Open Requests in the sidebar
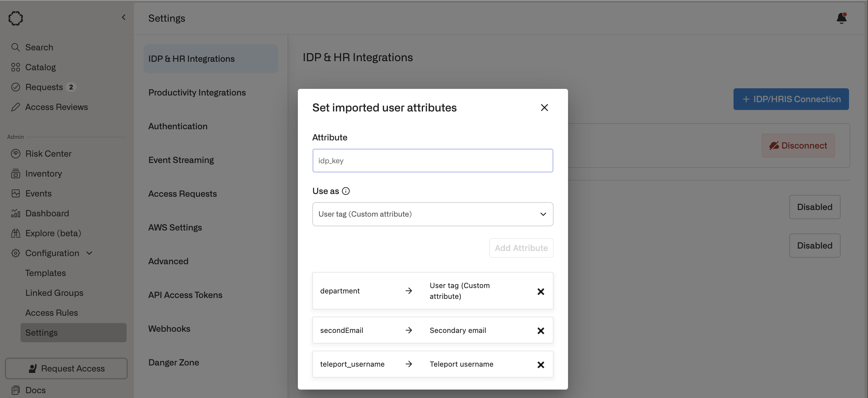Image resolution: width=868 pixels, height=398 pixels. 43,87
